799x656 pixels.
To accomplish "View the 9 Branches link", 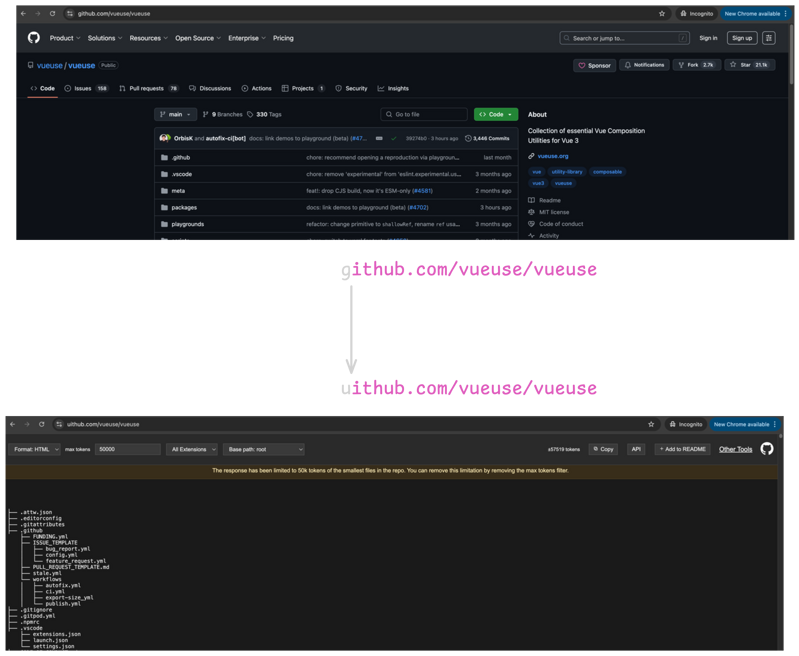I will 223,114.
